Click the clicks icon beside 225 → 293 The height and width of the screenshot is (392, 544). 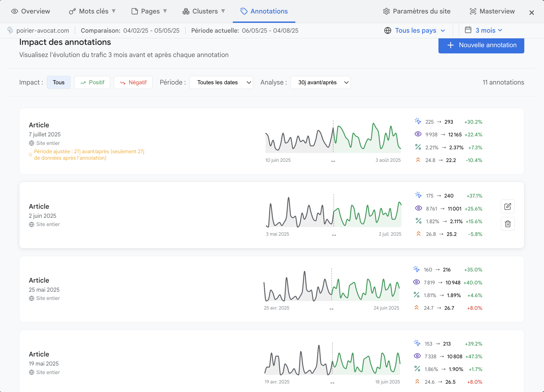pyautogui.click(x=418, y=121)
